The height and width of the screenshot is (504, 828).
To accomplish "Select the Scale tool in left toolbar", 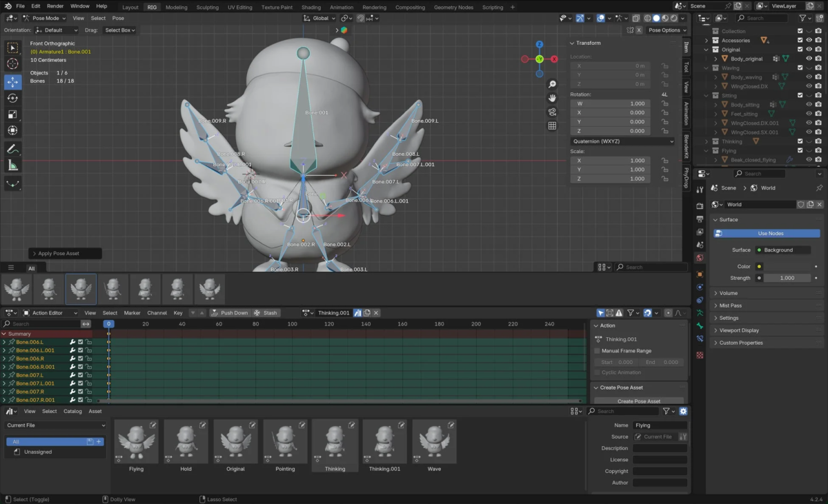I will coord(12,114).
